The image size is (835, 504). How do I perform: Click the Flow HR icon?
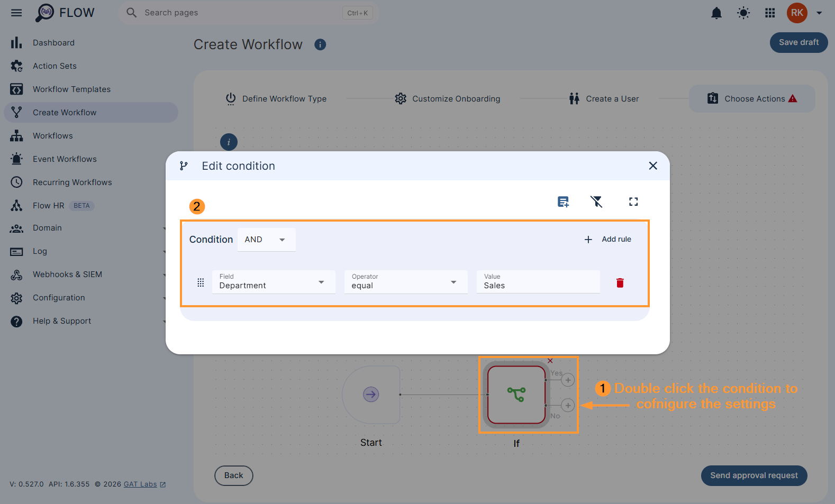click(x=16, y=205)
